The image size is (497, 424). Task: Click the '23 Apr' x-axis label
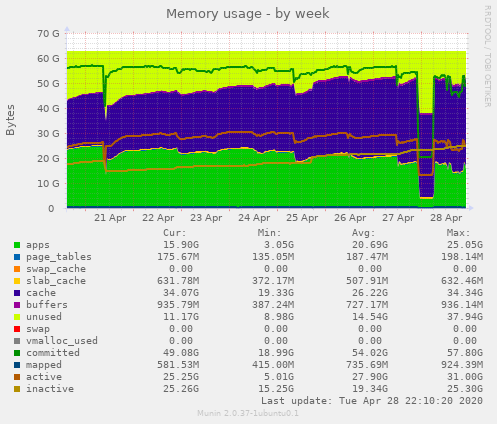click(x=206, y=218)
